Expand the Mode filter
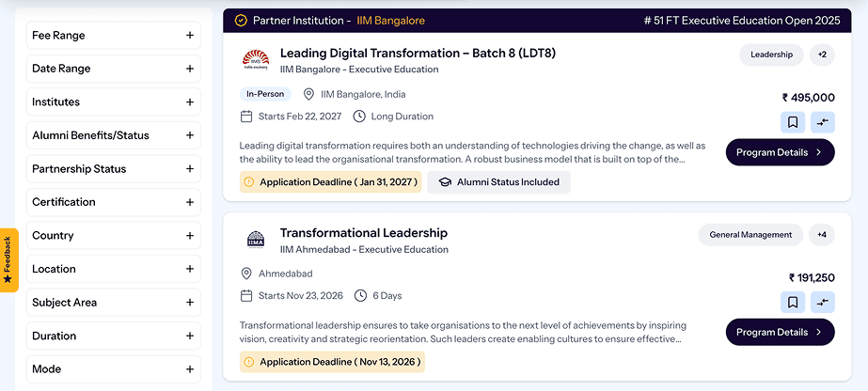Viewport: 868px width, 391px height. point(114,368)
